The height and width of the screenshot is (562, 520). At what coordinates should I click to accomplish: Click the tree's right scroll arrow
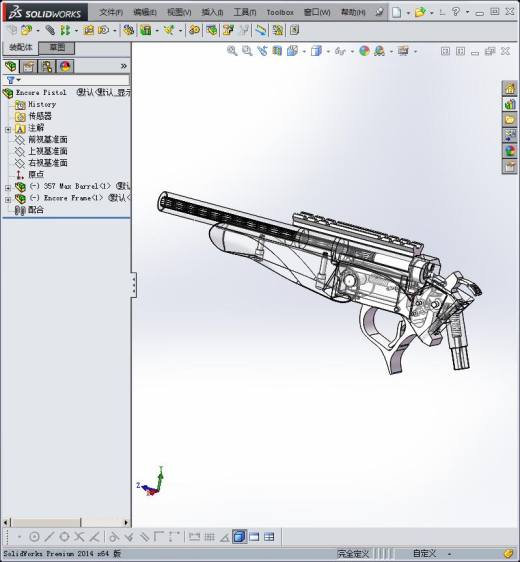[x=126, y=523]
